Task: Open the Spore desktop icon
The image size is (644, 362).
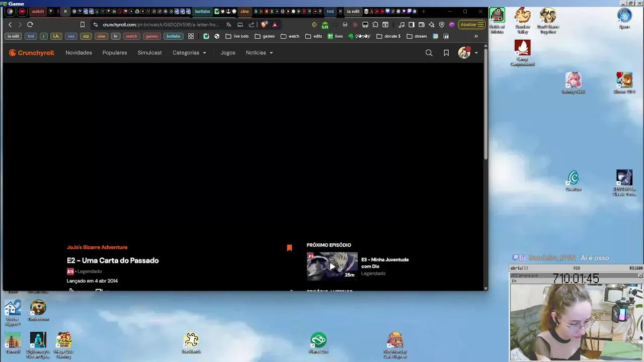Action: pyautogui.click(x=624, y=19)
